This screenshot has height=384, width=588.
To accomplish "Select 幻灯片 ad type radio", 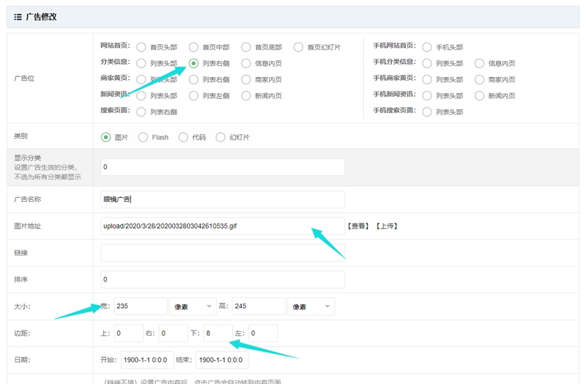I will tap(221, 137).
